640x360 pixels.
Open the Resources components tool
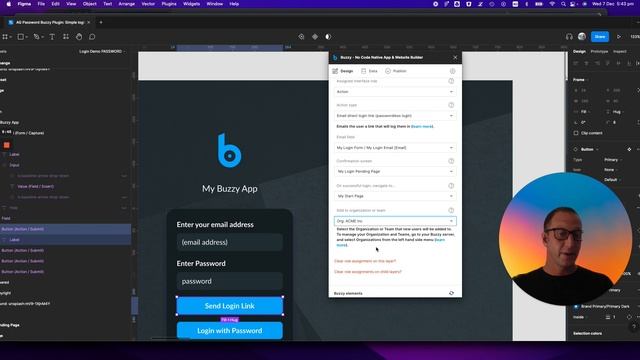[66, 37]
